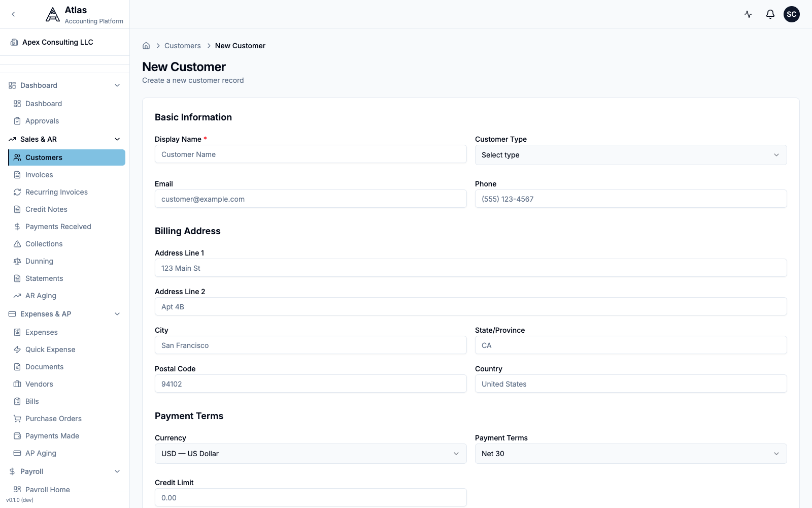Open the Expenses page
This screenshot has height=508, width=812.
point(67,332)
